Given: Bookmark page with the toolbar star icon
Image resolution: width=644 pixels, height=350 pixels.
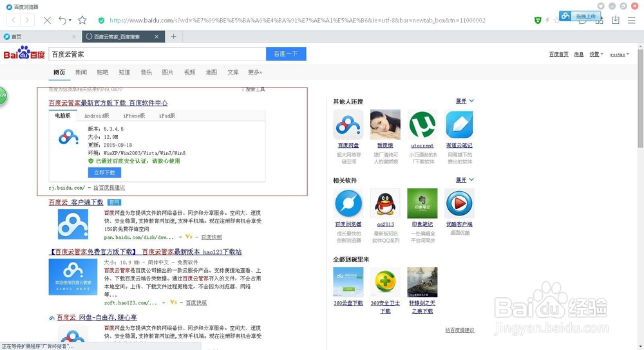Looking at the screenshot, I should pos(82,20).
